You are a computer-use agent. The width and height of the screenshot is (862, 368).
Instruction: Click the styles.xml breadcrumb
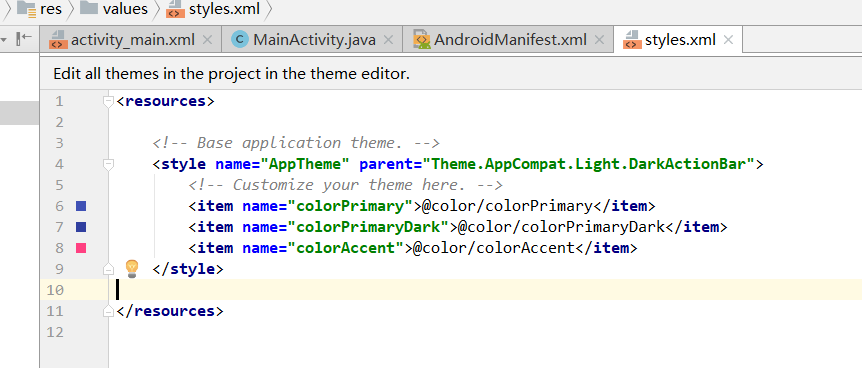213,9
